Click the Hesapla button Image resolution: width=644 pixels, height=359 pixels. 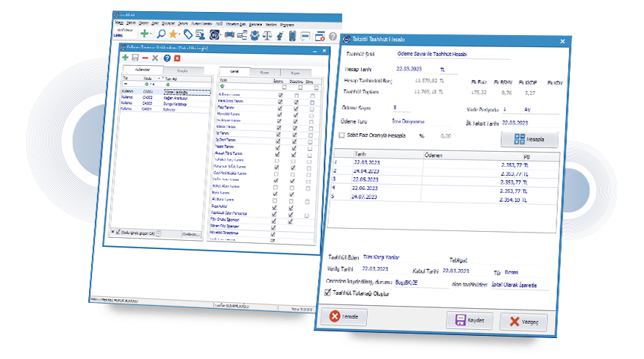(529, 140)
